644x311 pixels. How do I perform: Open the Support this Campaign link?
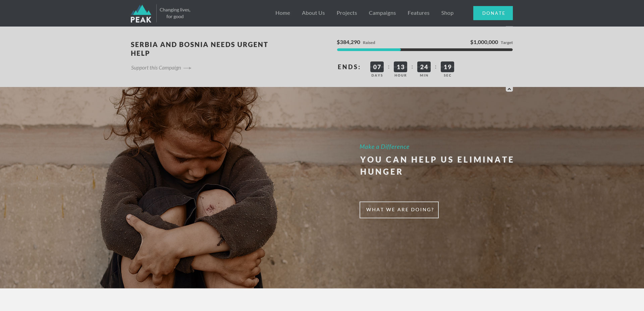pos(156,68)
